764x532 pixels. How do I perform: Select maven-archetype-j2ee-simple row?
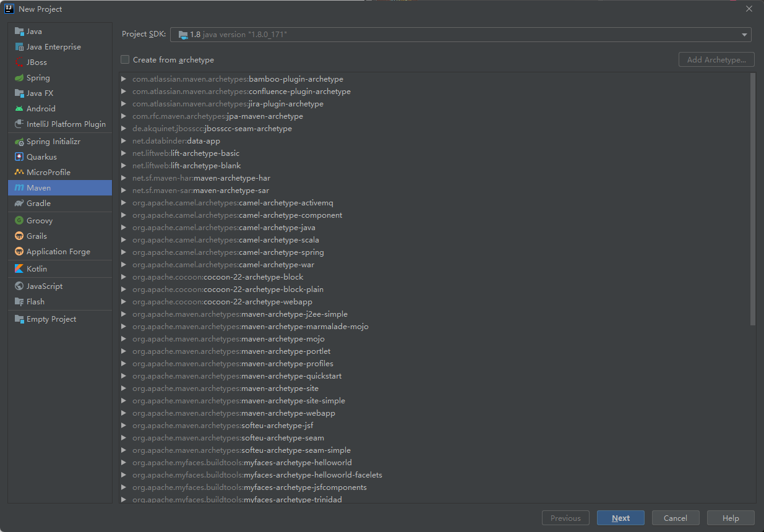pyautogui.click(x=434, y=314)
